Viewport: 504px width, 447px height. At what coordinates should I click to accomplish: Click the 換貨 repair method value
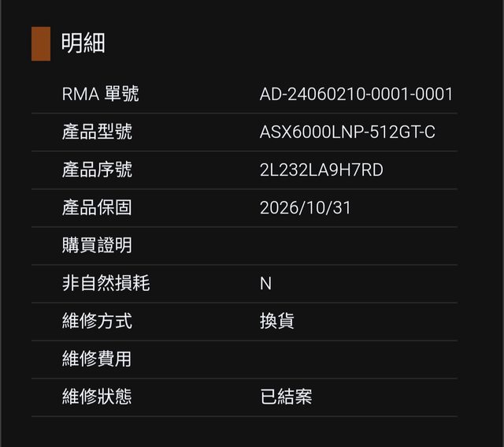(x=277, y=322)
